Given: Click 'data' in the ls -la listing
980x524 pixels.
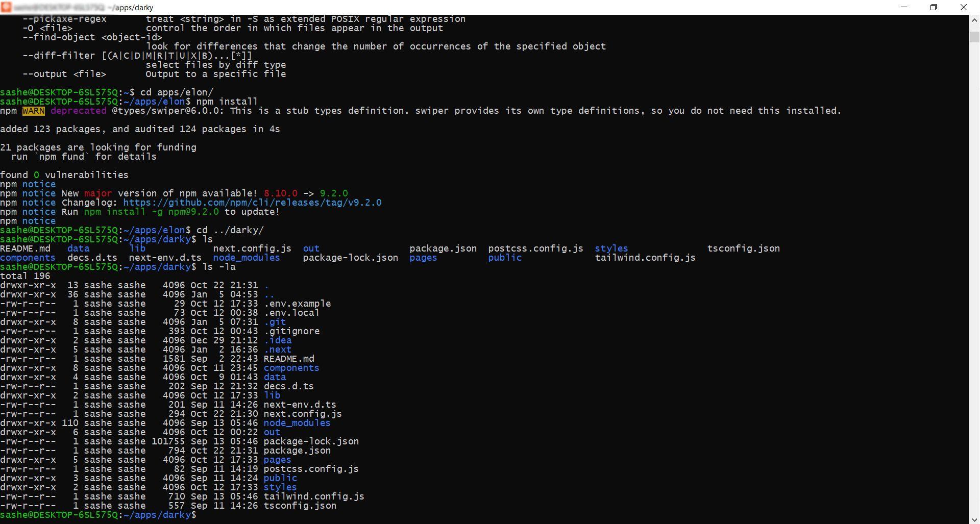Looking at the screenshot, I should click(x=275, y=377).
